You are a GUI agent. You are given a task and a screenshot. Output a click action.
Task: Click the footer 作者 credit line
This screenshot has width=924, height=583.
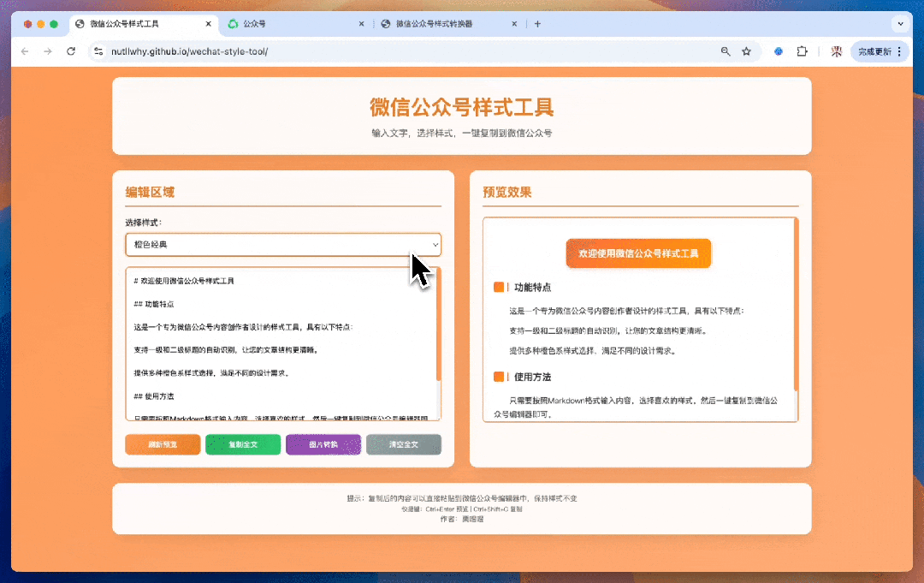tap(462, 520)
